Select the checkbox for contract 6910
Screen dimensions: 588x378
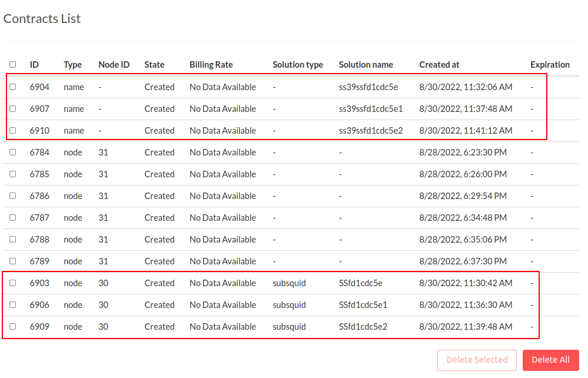click(12, 130)
